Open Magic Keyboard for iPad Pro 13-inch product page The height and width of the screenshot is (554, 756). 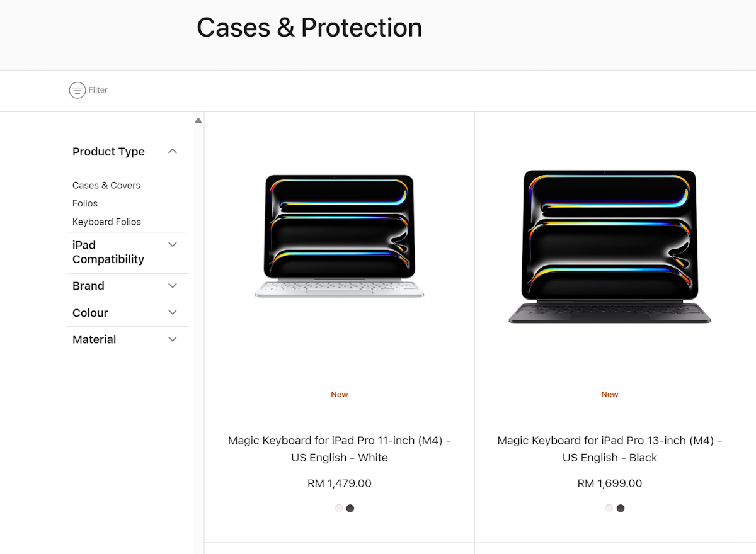click(x=609, y=449)
